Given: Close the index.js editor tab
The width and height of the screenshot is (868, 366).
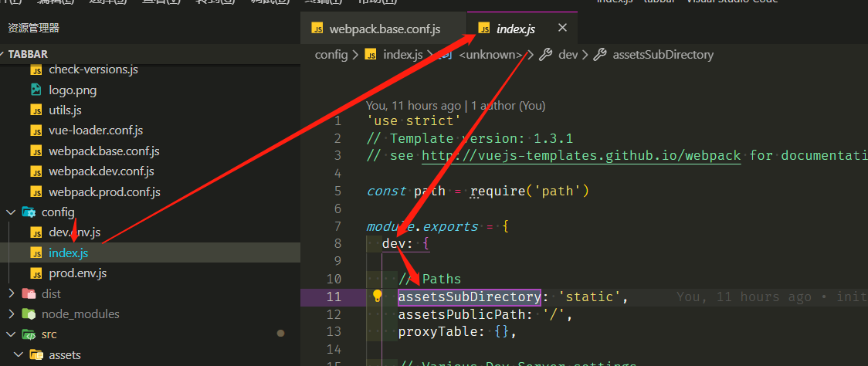Looking at the screenshot, I should click(x=562, y=28).
